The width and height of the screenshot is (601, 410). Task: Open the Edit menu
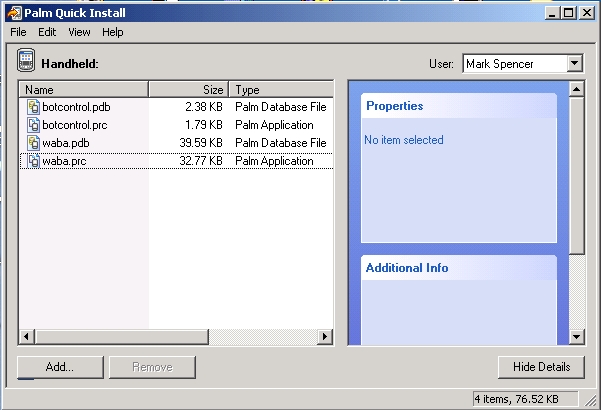point(47,32)
